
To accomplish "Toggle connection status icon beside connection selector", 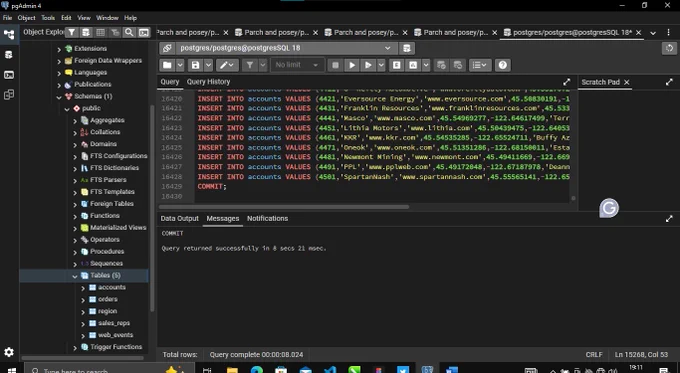I will point(167,48).
